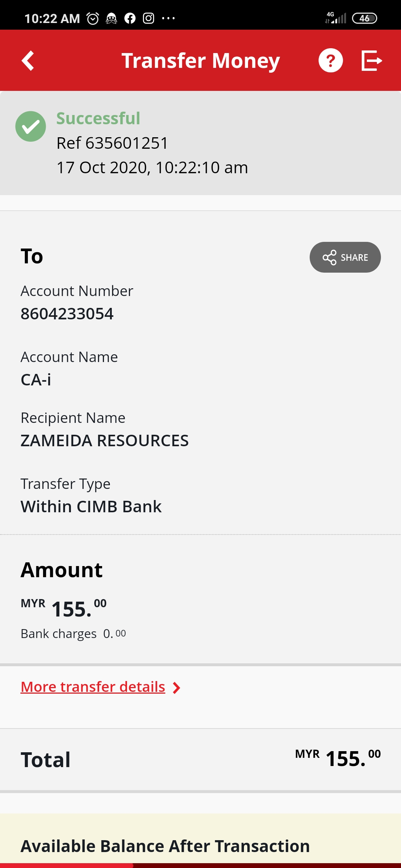Tap the Instagram status bar icon

pyautogui.click(x=149, y=18)
